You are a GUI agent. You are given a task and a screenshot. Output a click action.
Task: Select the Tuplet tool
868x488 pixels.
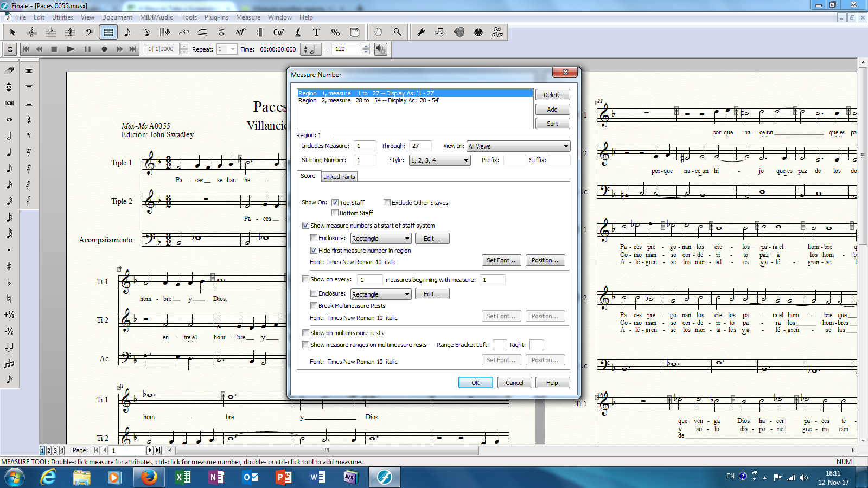pos(184,33)
